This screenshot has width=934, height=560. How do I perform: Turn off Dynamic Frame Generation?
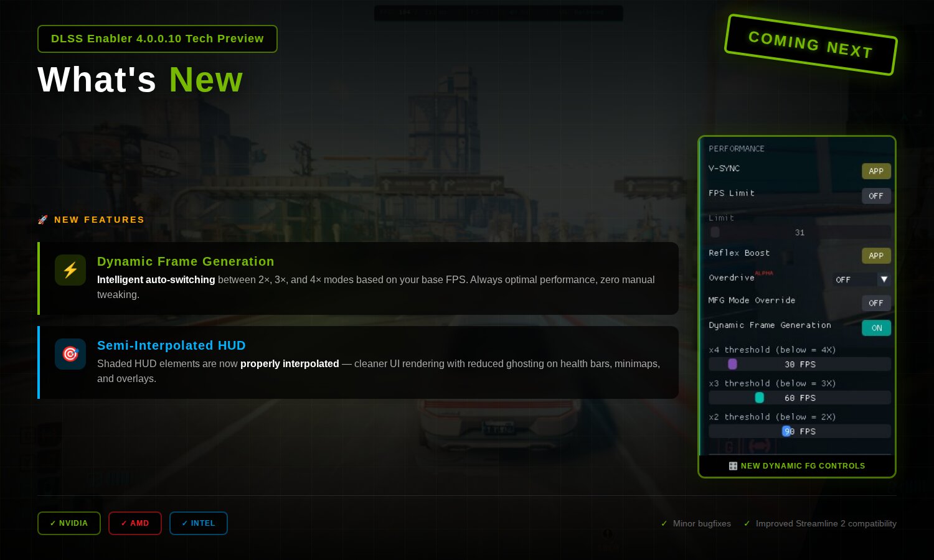click(876, 328)
